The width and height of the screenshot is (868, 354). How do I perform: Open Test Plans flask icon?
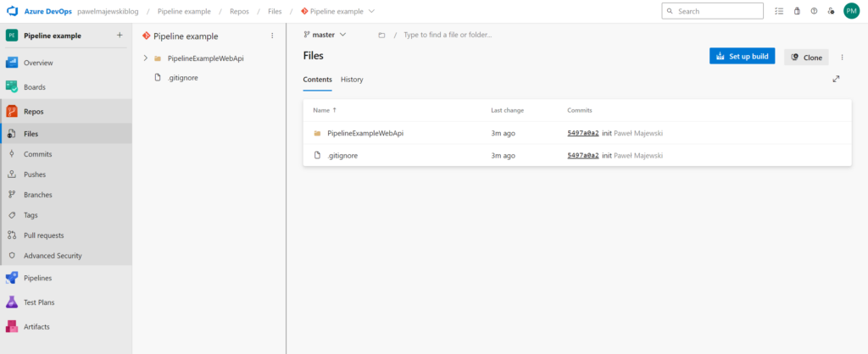[12, 302]
